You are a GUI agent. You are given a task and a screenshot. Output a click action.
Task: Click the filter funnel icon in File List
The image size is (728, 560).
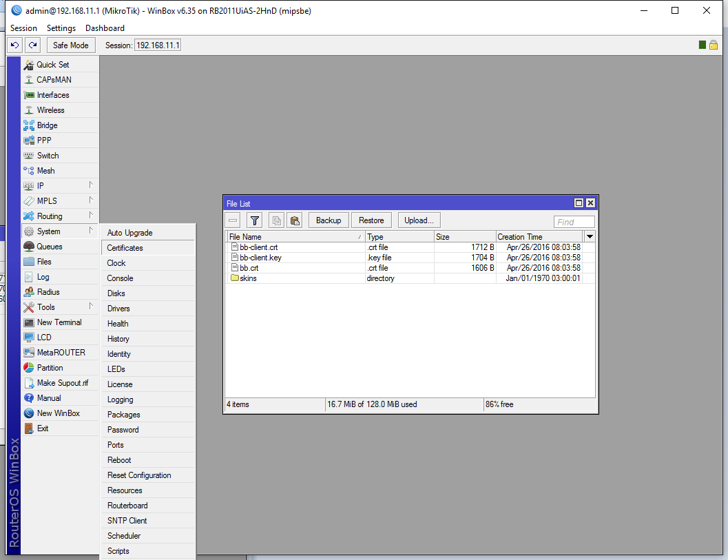point(254,220)
